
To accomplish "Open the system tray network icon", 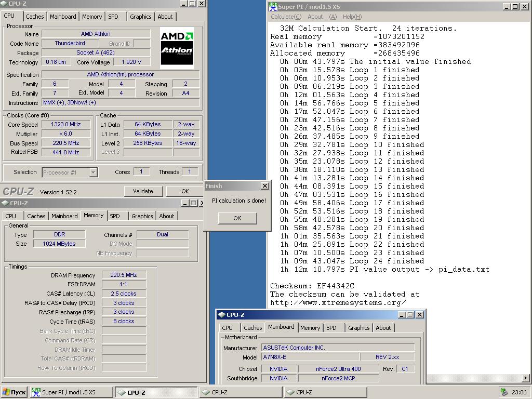I will (x=504, y=392).
